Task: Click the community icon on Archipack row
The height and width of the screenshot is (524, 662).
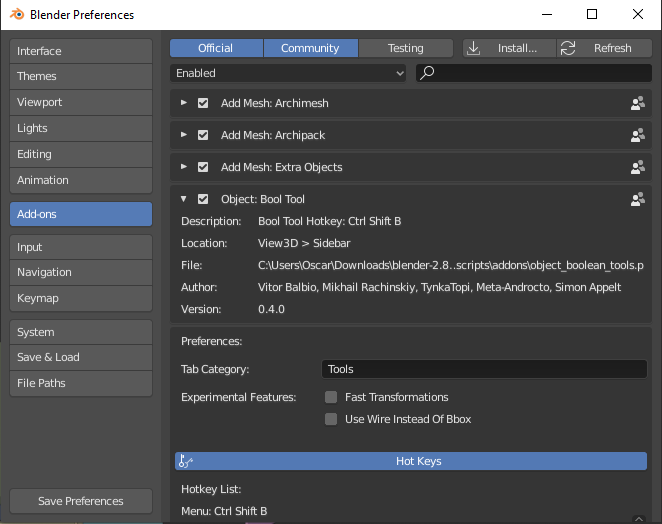Action: click(638, 135)
